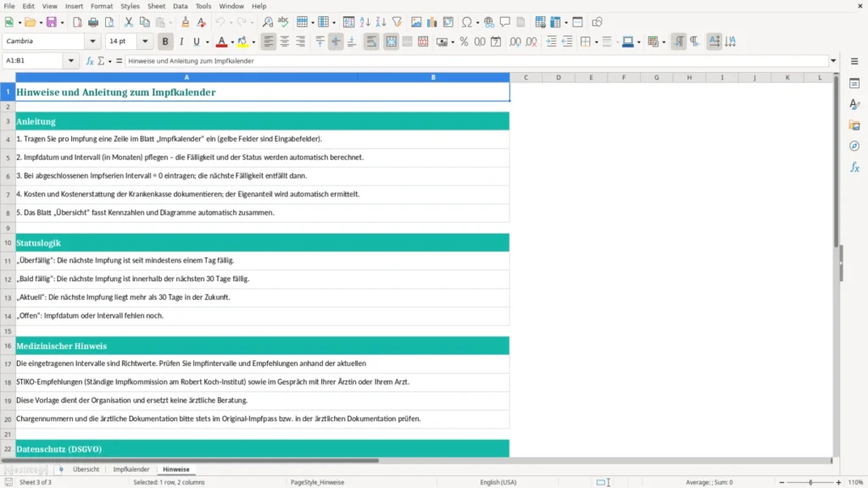Open the sidebar Gallery deck
Viewport: 868px width, 488px height.
pyautogui.click(x=854, y=125)
